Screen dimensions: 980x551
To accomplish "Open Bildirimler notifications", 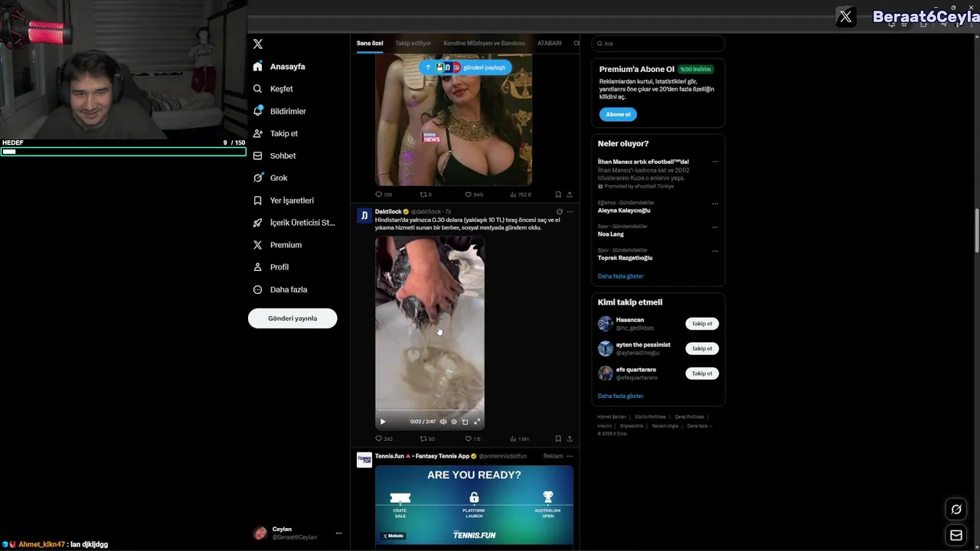I will (x=279, y=111).
